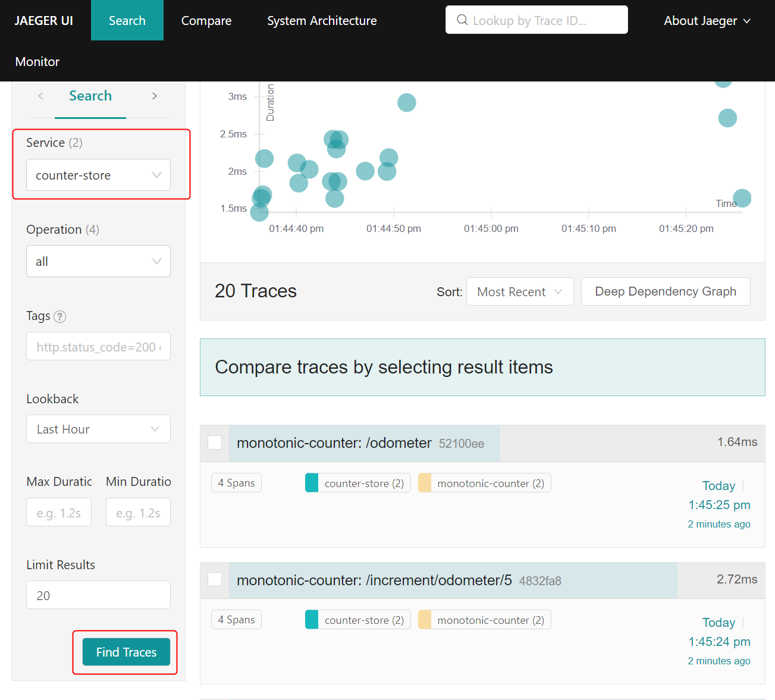Viewport: 775px width, 700px height.
Task: Select checkbox for /increment/odometer/5 trace
Action: 215,579
